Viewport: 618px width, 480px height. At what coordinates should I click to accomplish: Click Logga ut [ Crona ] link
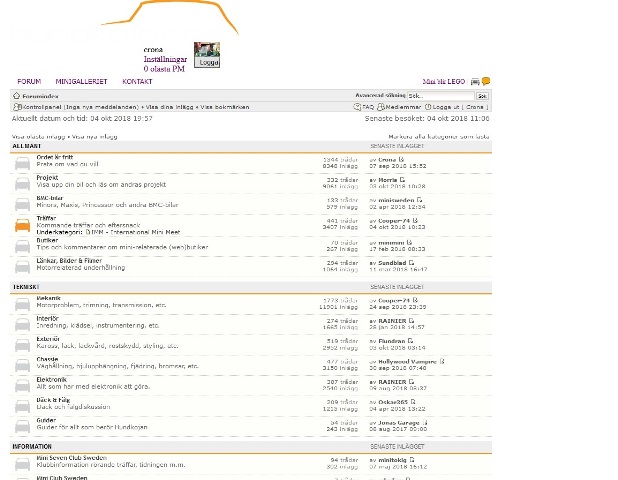tap(460, 107)
